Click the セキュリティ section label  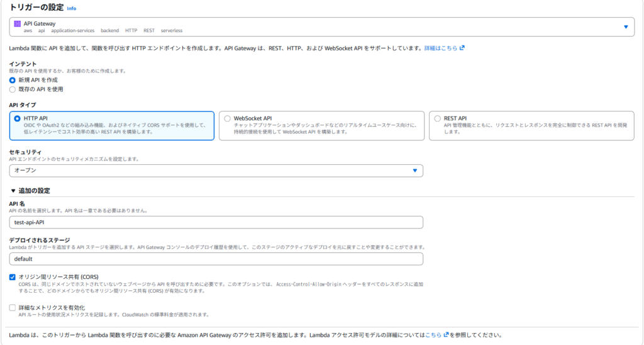[25, 152]
